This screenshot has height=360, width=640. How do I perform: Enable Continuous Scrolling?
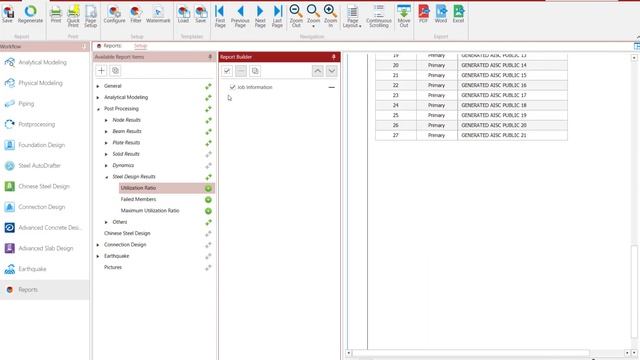[x=379, y=16]
